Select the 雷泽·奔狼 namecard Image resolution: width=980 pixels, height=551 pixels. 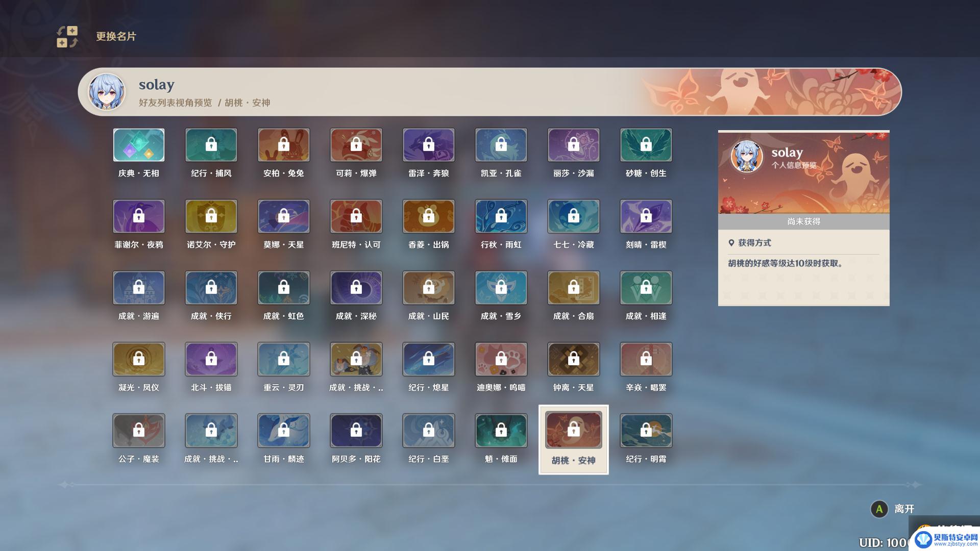(x=429, y=145)
